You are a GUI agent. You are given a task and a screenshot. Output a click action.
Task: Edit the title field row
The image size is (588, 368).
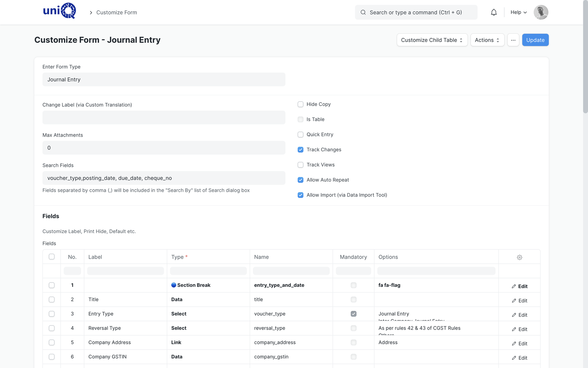519,301
